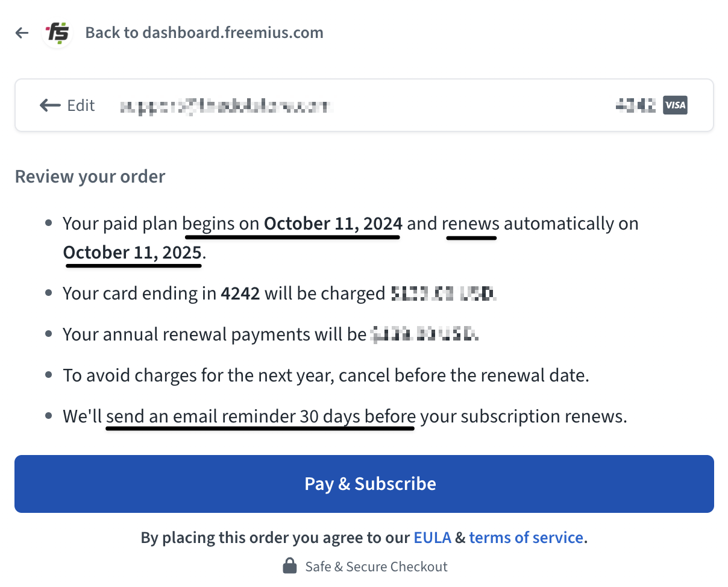Click the Edit left arrow icon
Viewport: 728px width, 587px height.
coord(50,105)
